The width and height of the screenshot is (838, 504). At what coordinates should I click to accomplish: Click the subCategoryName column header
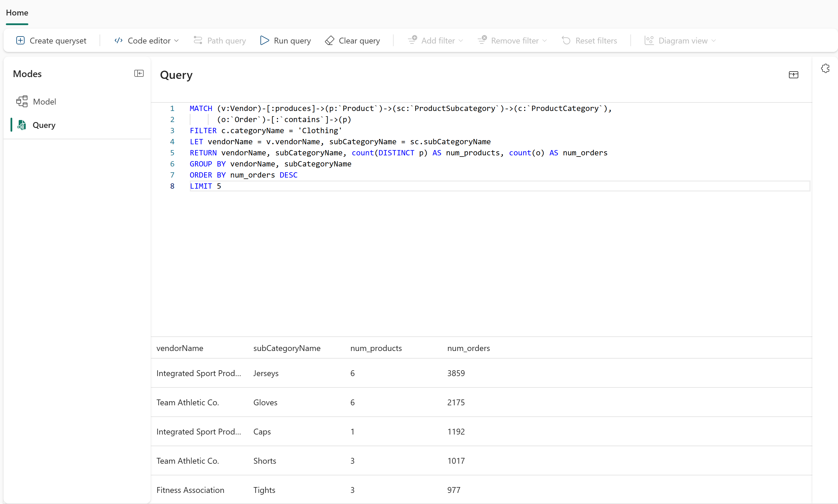coord(287,348)
